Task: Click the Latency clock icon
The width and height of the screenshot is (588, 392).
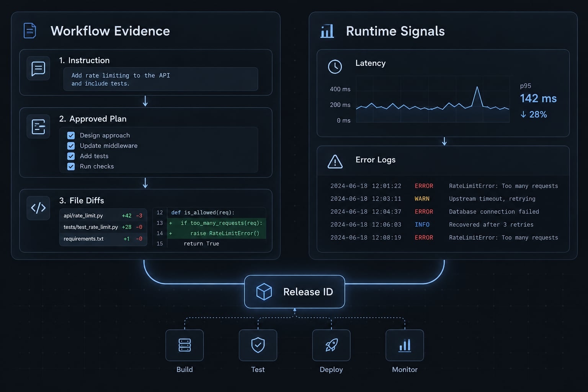Action: tap(335, 67)
